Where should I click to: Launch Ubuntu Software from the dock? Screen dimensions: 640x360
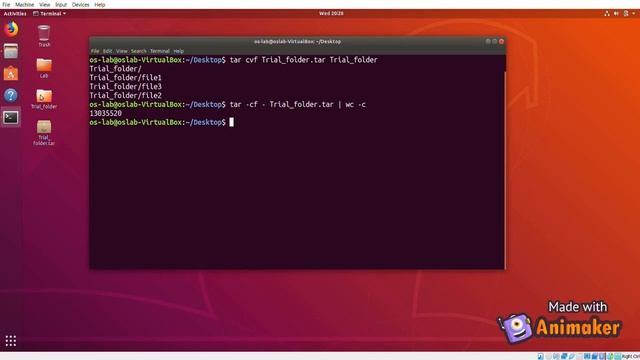(11, 73)
